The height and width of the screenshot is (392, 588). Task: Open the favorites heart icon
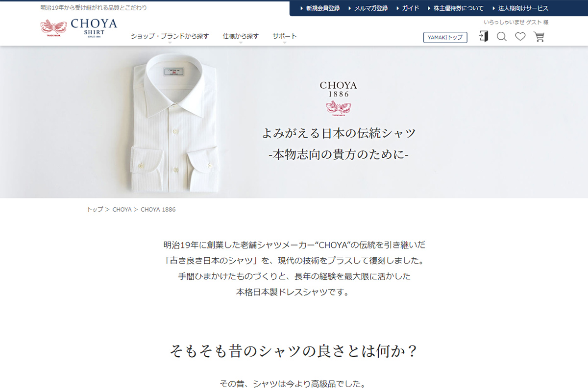click(520, 37)
